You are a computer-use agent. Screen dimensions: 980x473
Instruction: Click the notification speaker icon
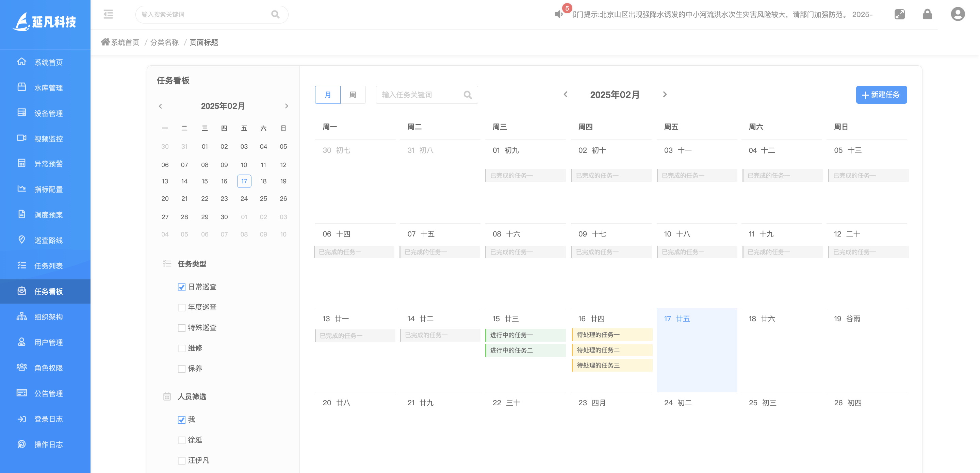[x=558, y=14]
